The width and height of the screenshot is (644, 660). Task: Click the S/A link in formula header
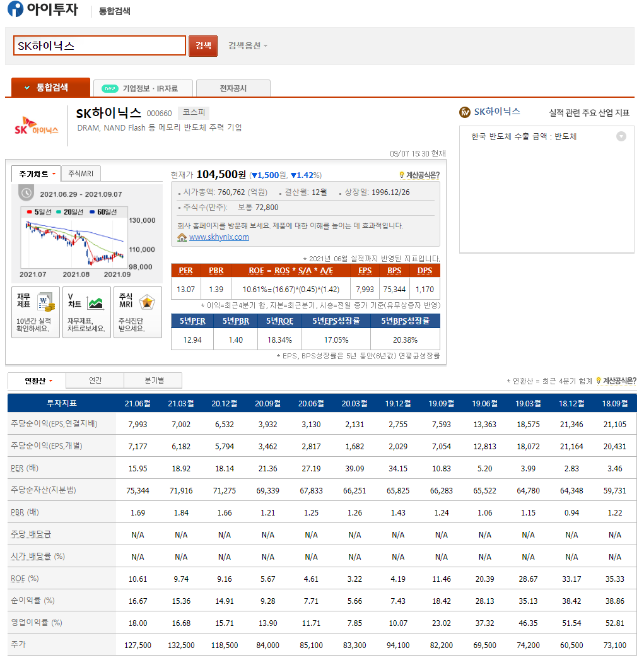pos(305,271)
